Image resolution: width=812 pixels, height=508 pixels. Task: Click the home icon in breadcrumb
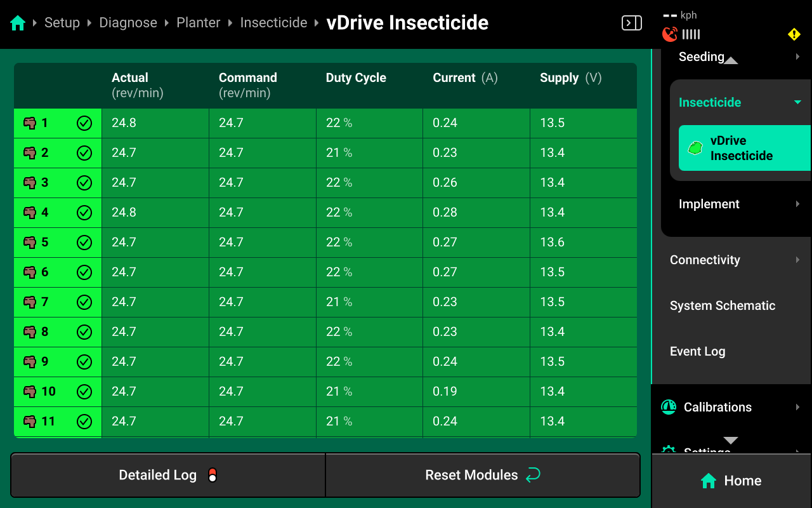click(x=18, y=23)
